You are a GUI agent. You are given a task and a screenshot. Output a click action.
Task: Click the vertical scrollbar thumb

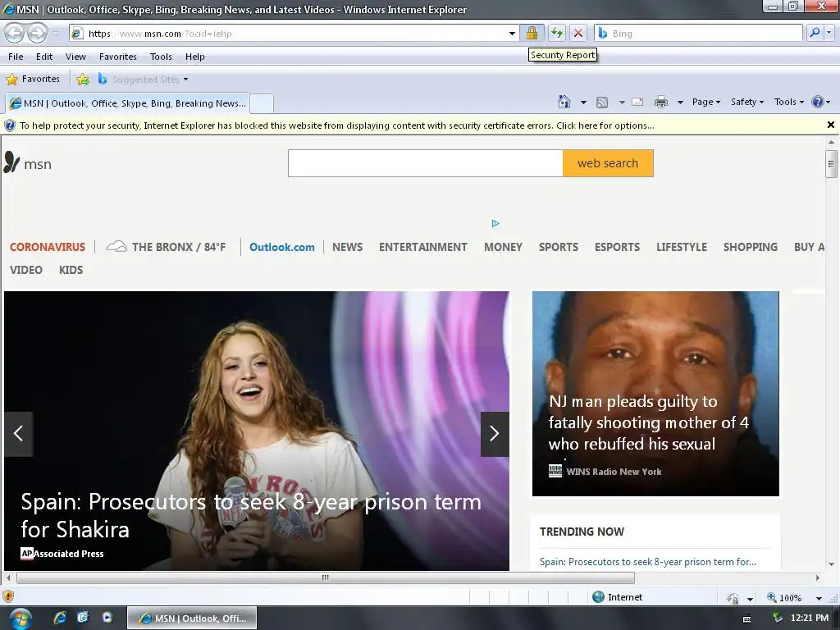[x=831, y=164]
